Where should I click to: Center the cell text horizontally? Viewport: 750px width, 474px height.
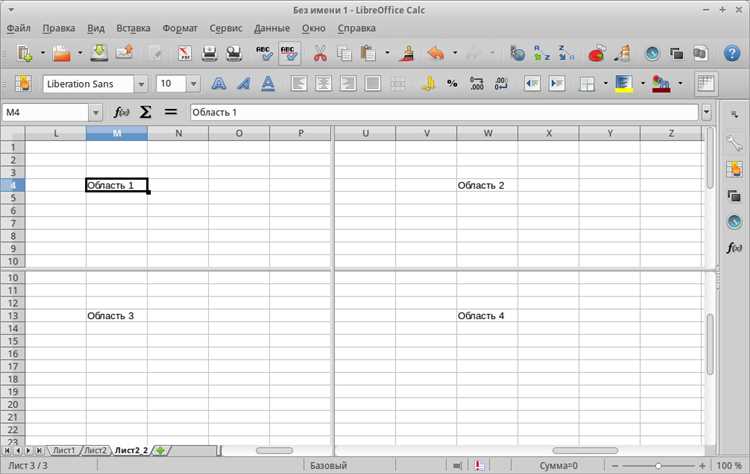pos(323,84)
